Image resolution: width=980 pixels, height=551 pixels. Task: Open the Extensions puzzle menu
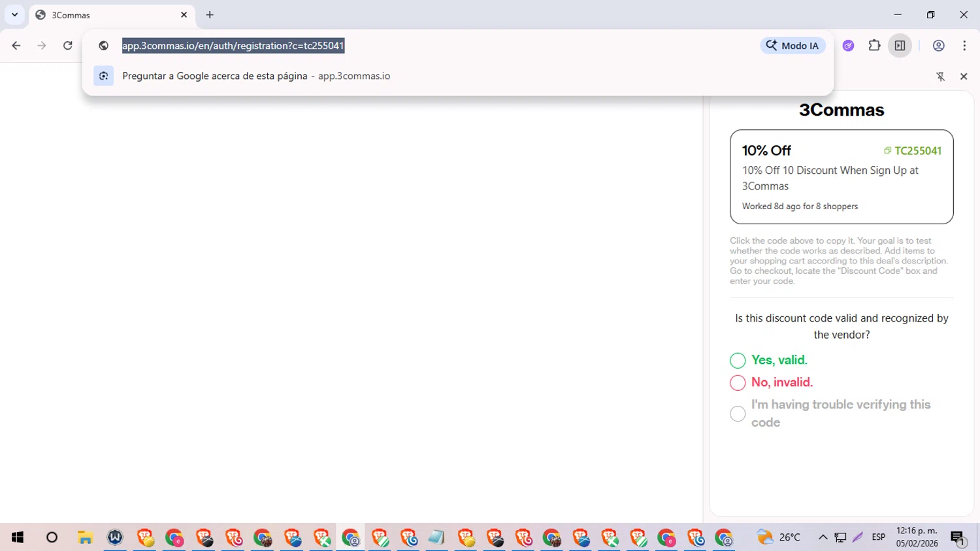click(x=874, y=46)
